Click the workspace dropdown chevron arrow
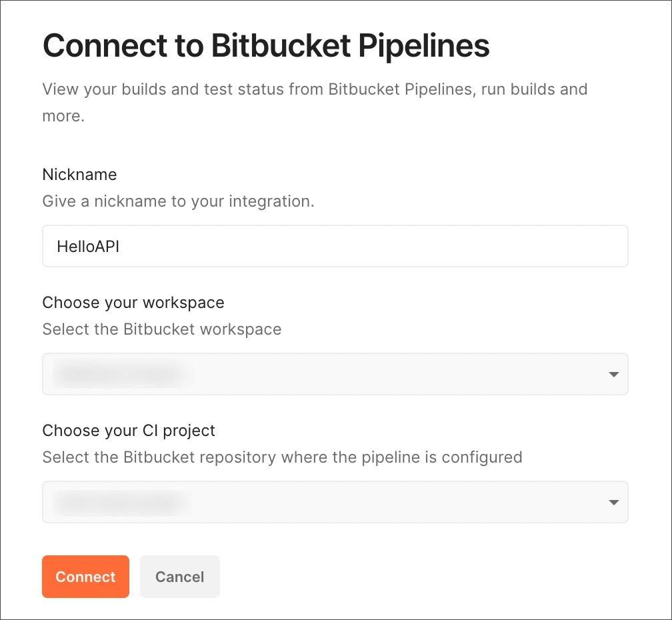Screen dimensions: 672x620 point(613,374)
